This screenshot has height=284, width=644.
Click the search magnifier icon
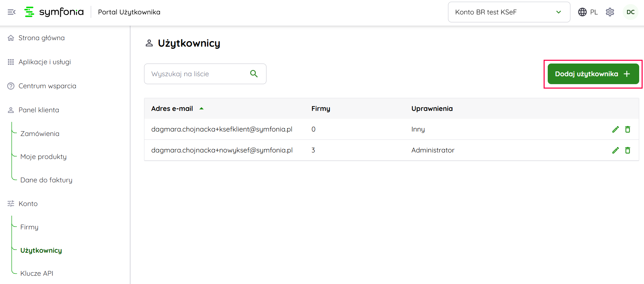tap(254, 74)
